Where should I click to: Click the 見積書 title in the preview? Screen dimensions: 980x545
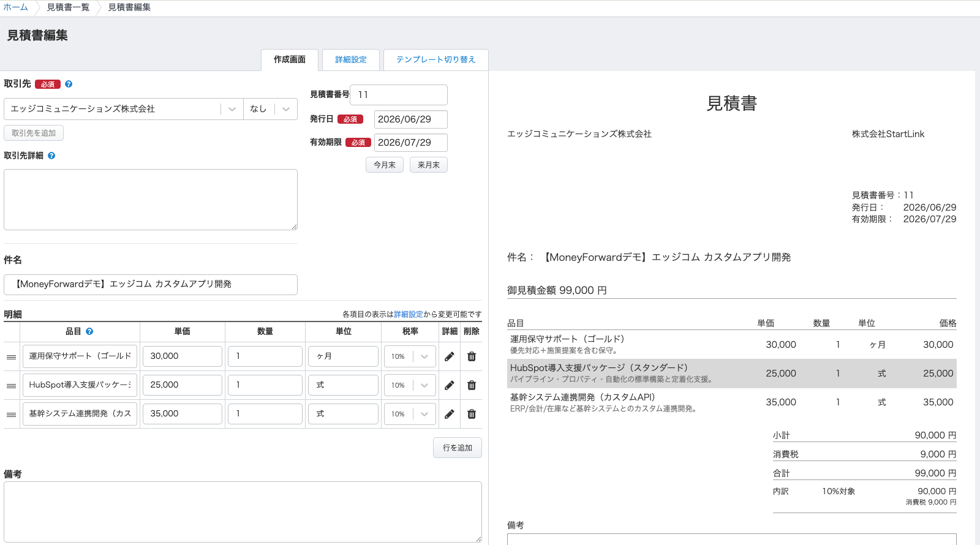732,103
